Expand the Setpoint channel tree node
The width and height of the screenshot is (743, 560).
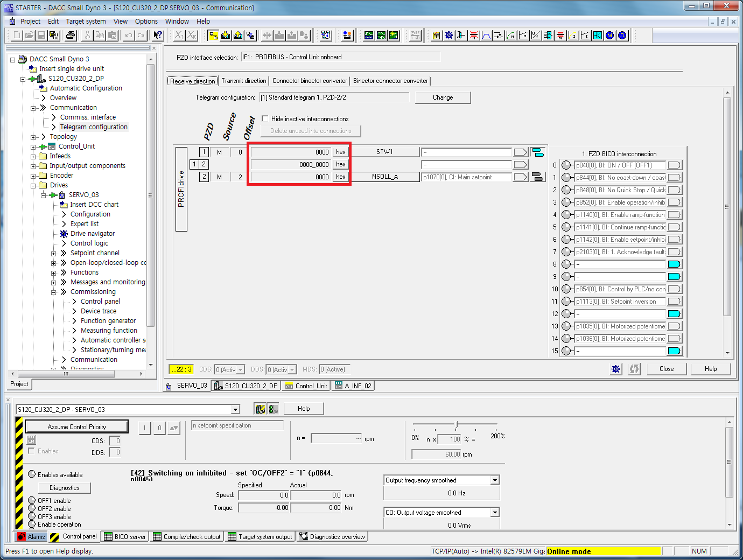pos(54,253)
